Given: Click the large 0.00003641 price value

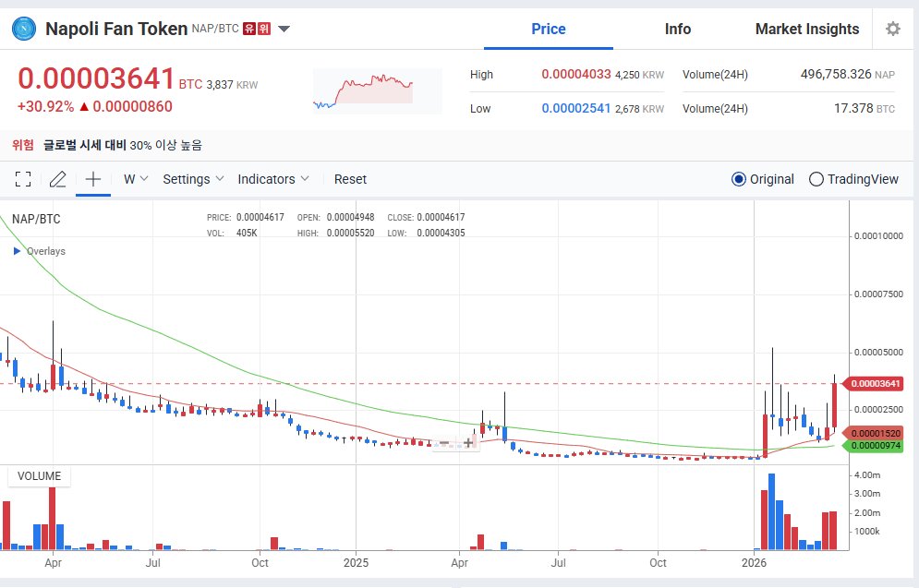Looking at the screenshot, I should click(x=97, y=78).
